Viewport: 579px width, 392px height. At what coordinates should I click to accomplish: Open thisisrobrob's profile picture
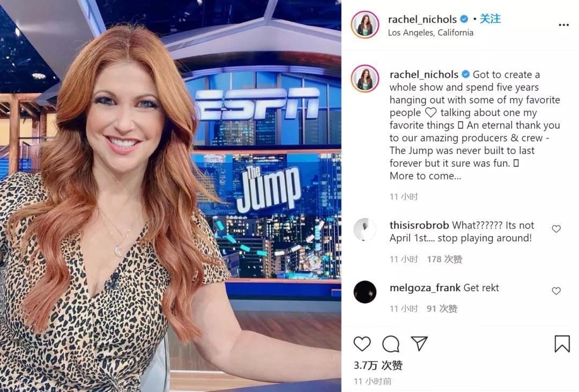[x=365, y=230]
